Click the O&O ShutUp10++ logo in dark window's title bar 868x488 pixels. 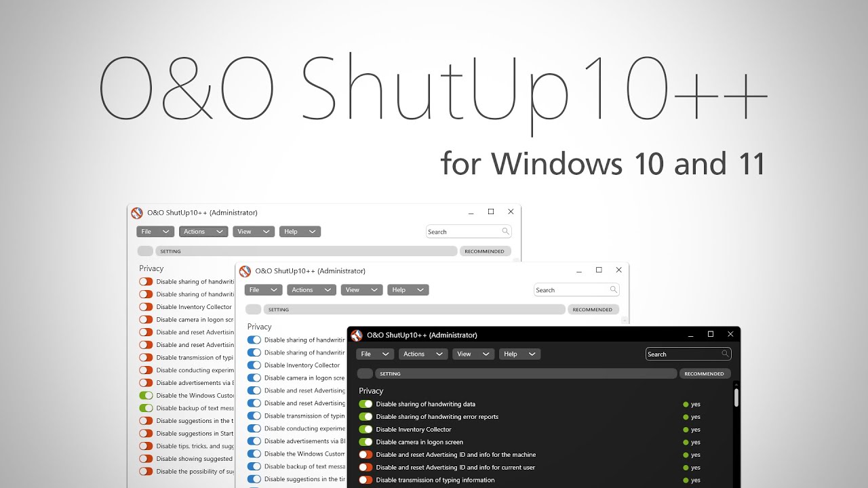[357, 335]
